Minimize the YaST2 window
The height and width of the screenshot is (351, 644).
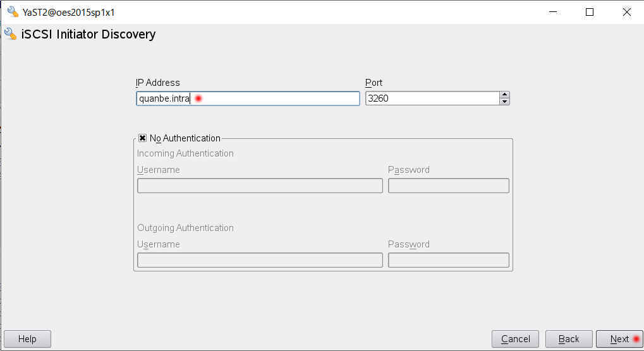tap(553, 12)
